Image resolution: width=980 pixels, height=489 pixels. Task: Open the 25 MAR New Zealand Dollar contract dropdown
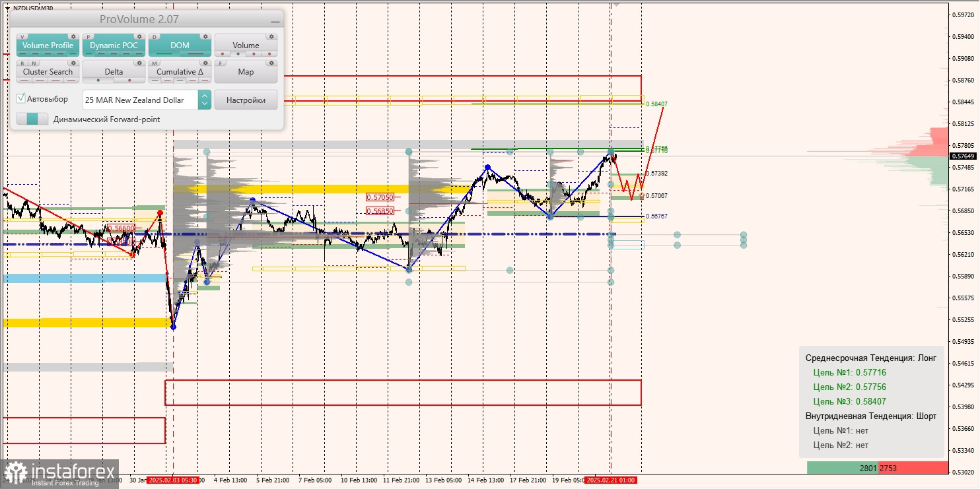(204, 100)
